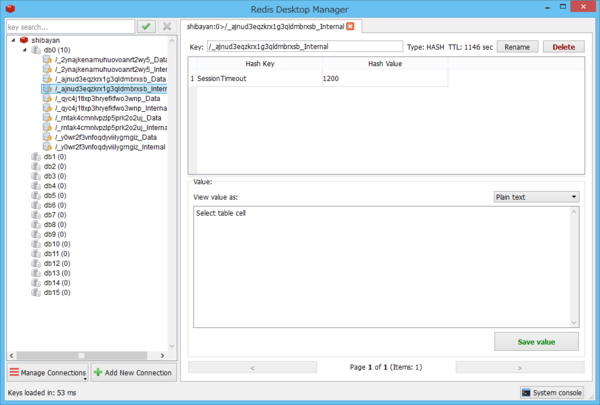The height and width of the screenshot is (405, 600).
Task: Select the SessionTimeout hash key cell
Action: (x=259, y=78)
